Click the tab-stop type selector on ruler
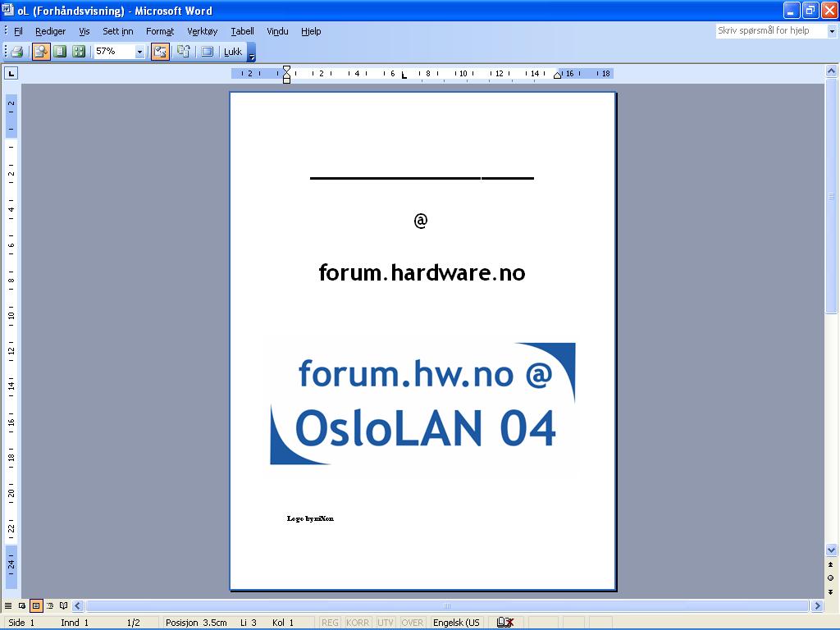This screenshot has height=630, width=840. (11, 73)
